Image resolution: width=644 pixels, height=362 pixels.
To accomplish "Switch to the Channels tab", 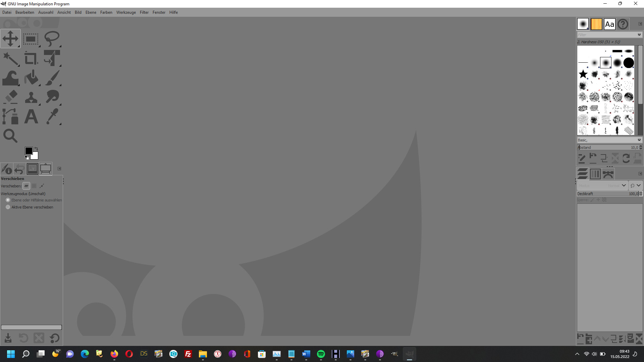I will (595, 174).
